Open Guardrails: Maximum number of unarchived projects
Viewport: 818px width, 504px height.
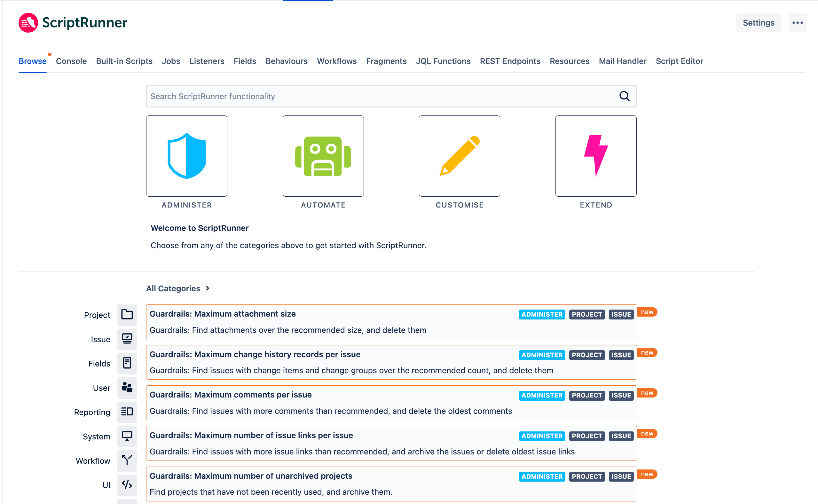point(392,484)
